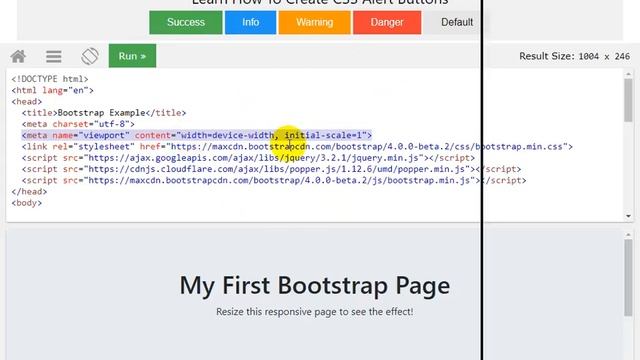Viewport: 640px width, 360px height.
Task: Go to the home icon in editor toolbar
Action: [18, 56]
